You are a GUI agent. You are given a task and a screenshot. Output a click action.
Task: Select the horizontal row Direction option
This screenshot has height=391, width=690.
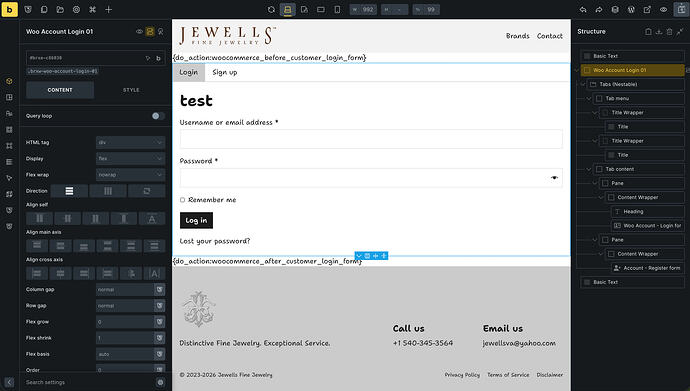[x=108, y=191]
